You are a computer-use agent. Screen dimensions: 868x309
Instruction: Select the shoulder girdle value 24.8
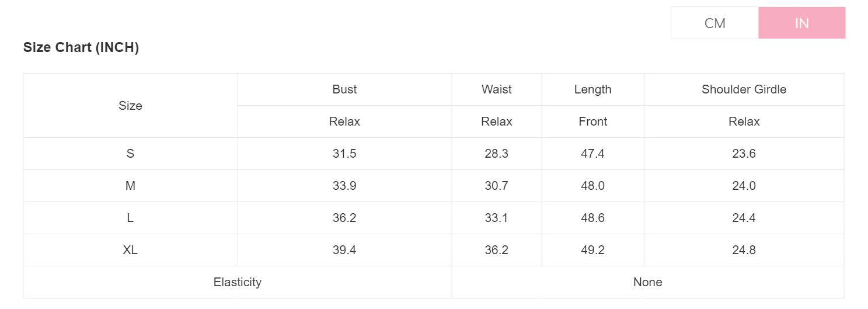click(x=744, y=250)
